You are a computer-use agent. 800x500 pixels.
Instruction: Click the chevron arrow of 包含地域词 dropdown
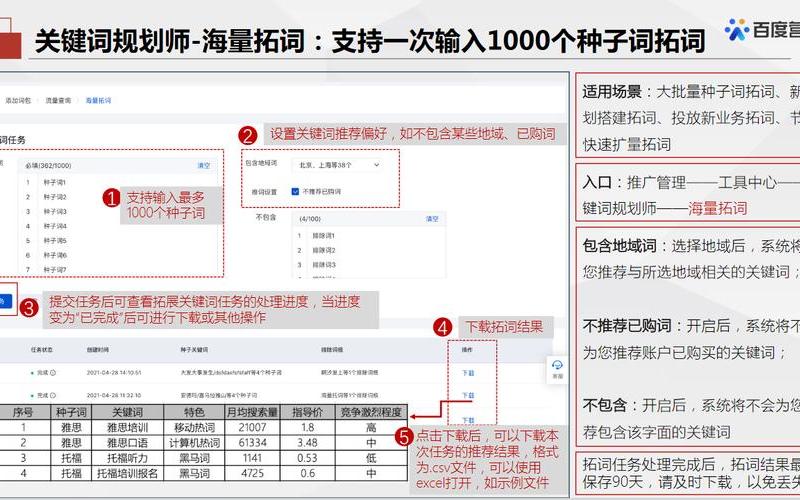point(377,165)
